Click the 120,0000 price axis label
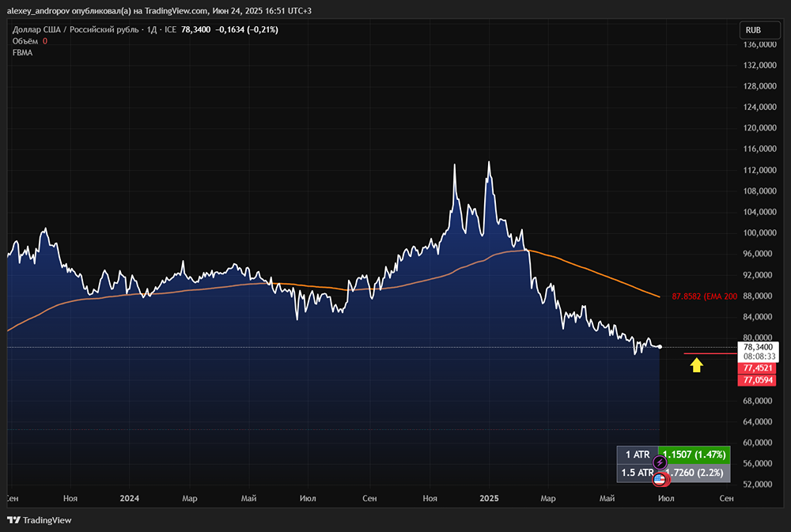 point(759,128)
